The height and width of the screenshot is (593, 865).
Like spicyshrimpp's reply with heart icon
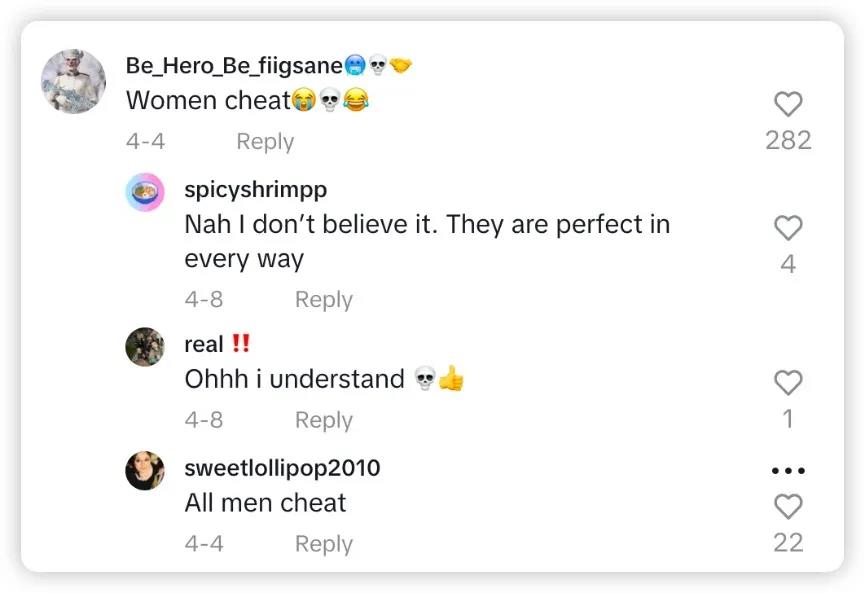788,228
